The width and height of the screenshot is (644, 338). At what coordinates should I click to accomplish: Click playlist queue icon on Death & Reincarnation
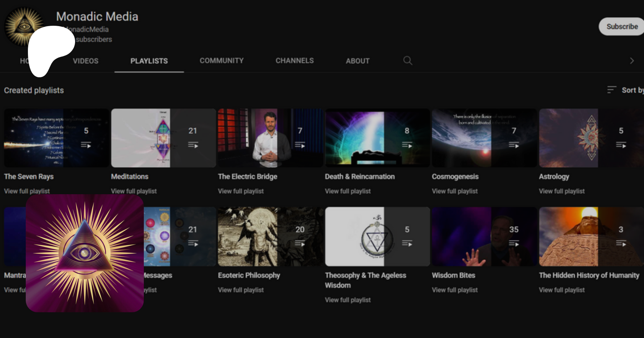407,145
